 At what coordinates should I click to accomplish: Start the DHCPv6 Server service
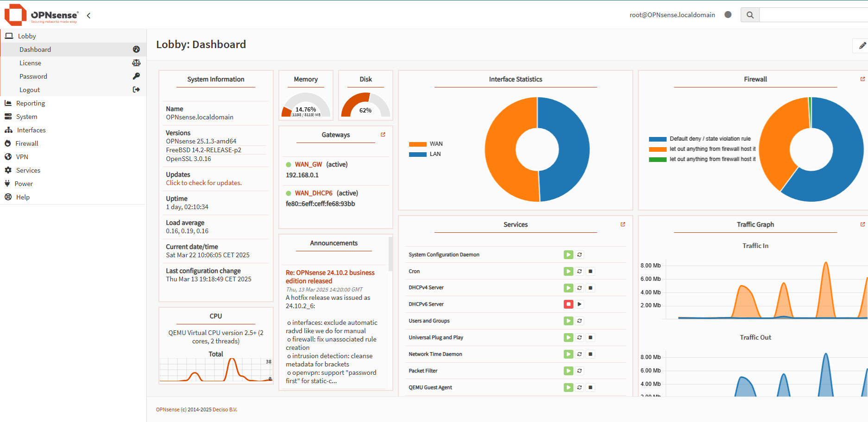[x=579, y=304]
